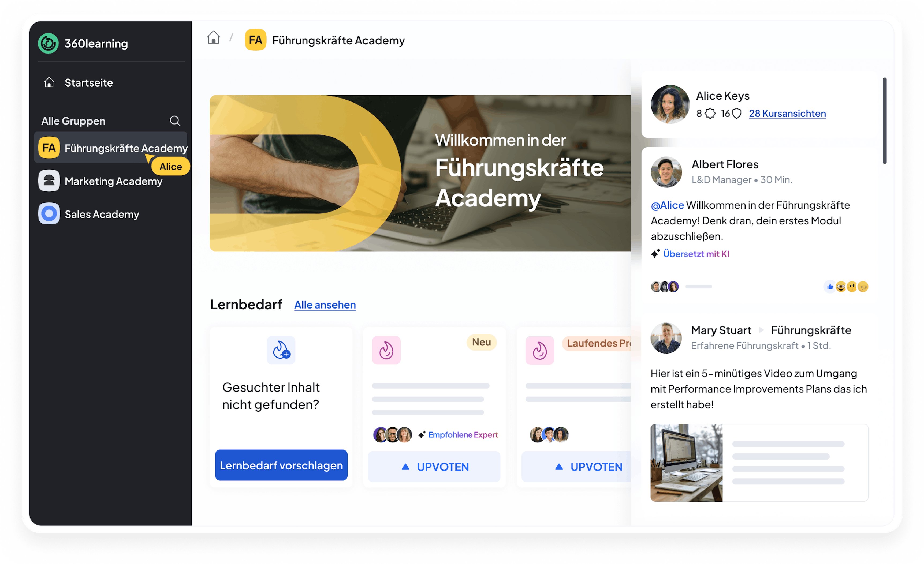Click Alice Keys profile avatar

tap(670, 104)
